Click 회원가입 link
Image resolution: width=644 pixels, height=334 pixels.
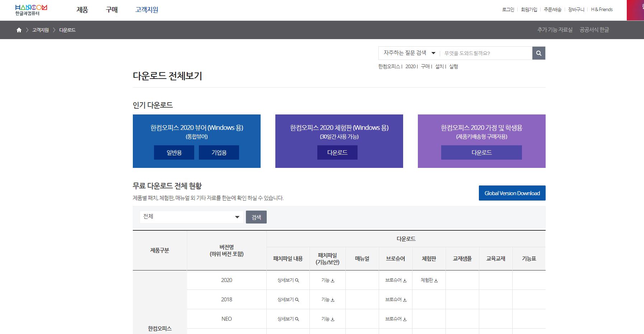(529, 10)
